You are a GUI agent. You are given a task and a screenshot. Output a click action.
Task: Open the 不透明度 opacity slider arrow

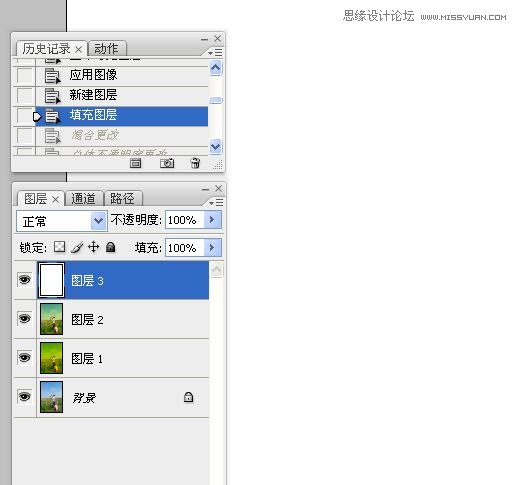[x=212, y=220]
